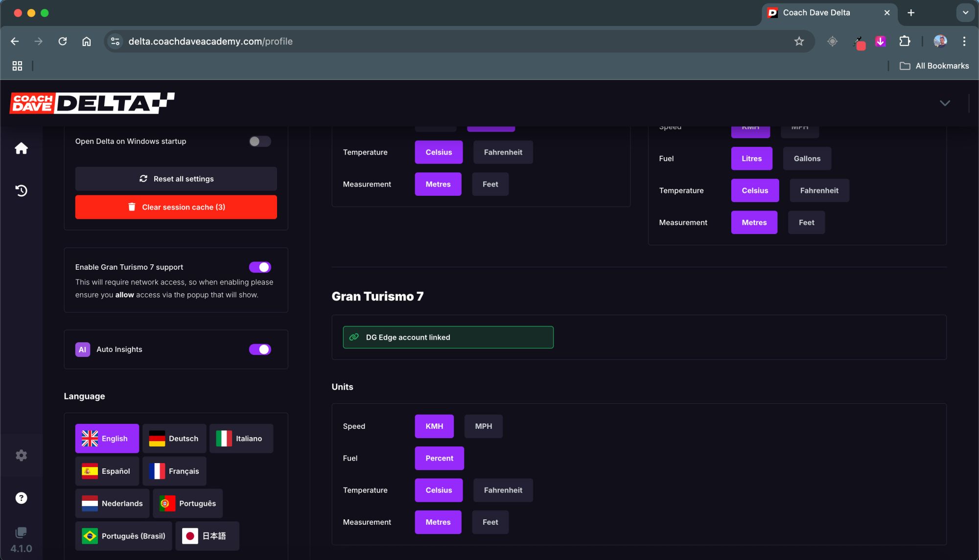Image resolution: width=979 pixels, height=560 pixels.
Task: Choose Português (Brasil) language
Action: (x=123, y=536)
